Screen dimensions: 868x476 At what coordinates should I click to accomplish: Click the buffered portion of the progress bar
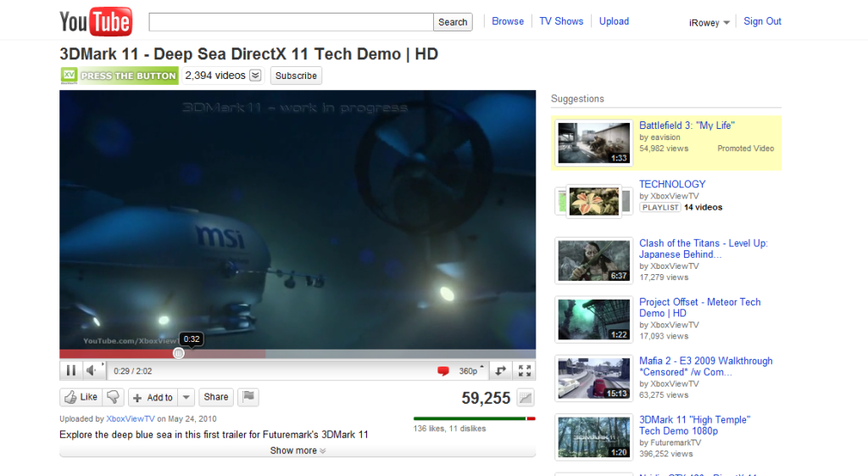224,354
